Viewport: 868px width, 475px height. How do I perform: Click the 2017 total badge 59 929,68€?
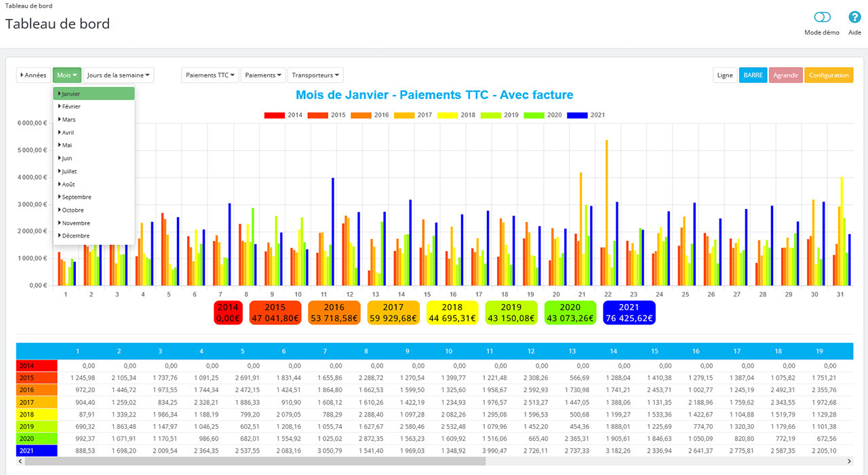click(x=393, y=313)
